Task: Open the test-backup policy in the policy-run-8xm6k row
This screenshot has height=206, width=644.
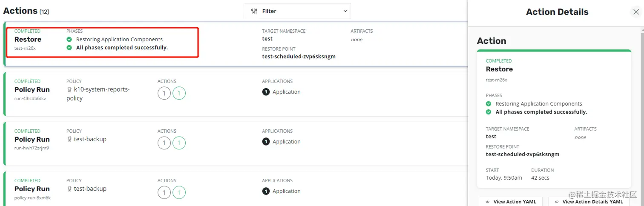Action: (90, 189)
